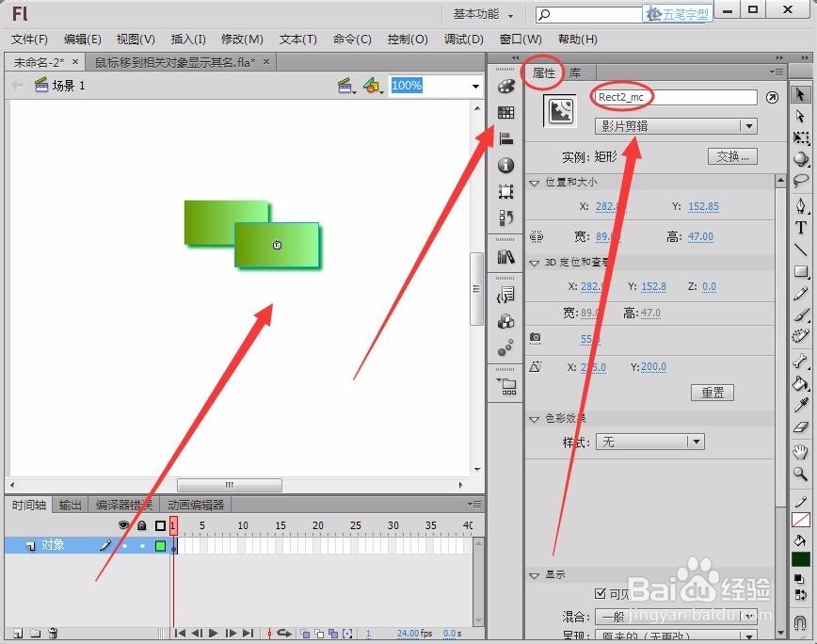Viewport: 817px width, 644px height.
Task: Open the 控制(O) menu
Action: tap(408, 40)
